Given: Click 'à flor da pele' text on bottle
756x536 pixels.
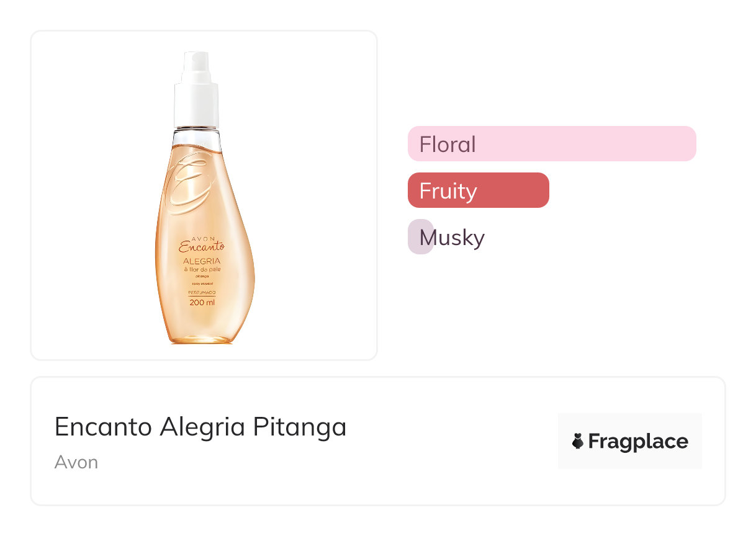Looking at the screenshot, I should pyautogui.click(x=202, y=269).
